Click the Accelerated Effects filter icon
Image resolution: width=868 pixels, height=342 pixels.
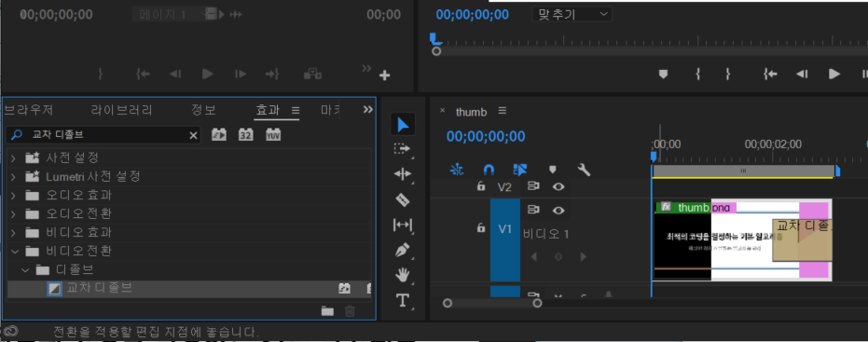pos(219,134)
